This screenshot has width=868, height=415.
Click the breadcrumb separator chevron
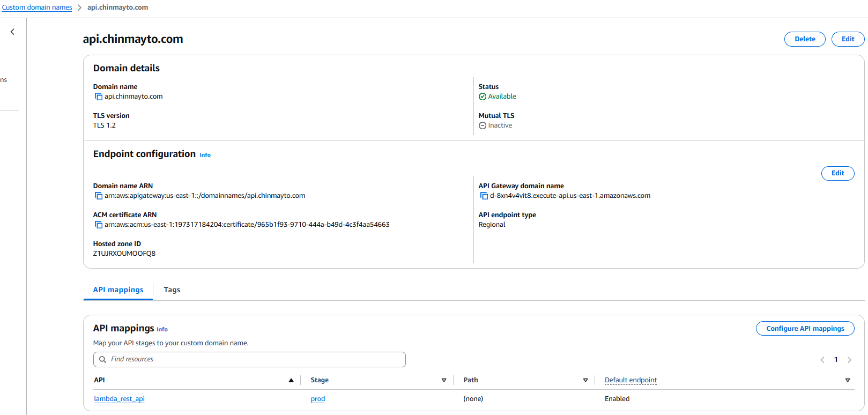[79, 8]
